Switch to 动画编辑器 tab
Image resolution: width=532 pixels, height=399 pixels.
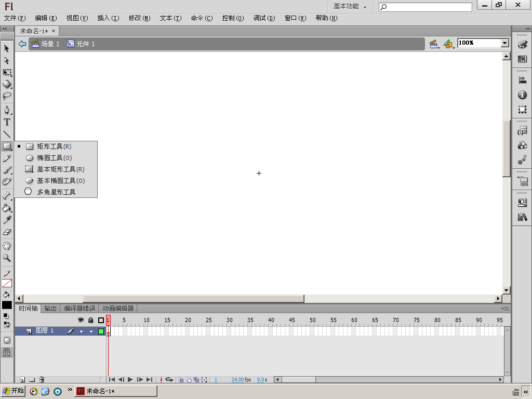click(x=118, y=309)
